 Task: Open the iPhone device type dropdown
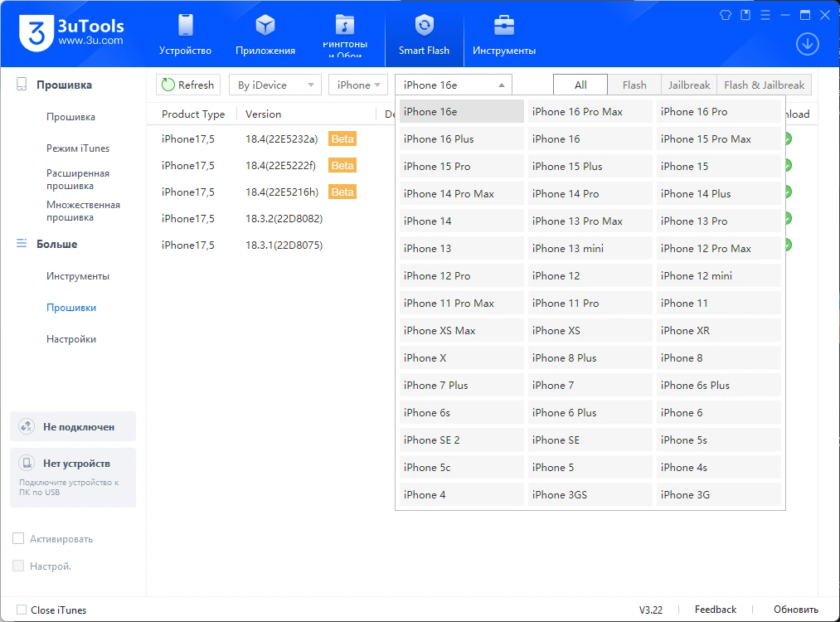(358, 85)
